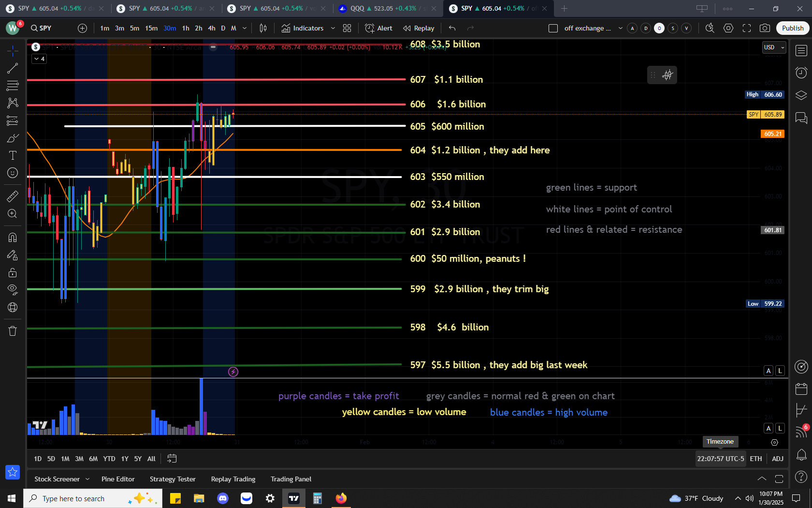Open the Replay Trading tab
This screenshot has width=812, height=508.
pyautogui.click(x=233, y=479)
